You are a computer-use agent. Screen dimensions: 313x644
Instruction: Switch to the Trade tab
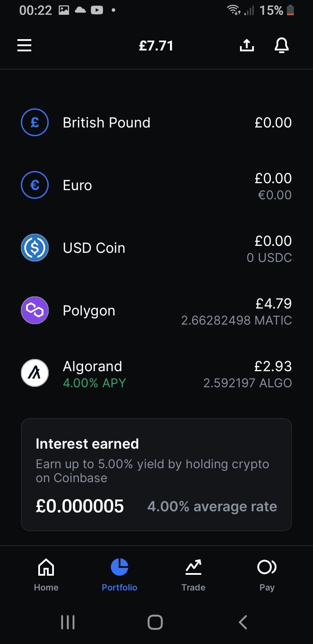click(193, 574)
